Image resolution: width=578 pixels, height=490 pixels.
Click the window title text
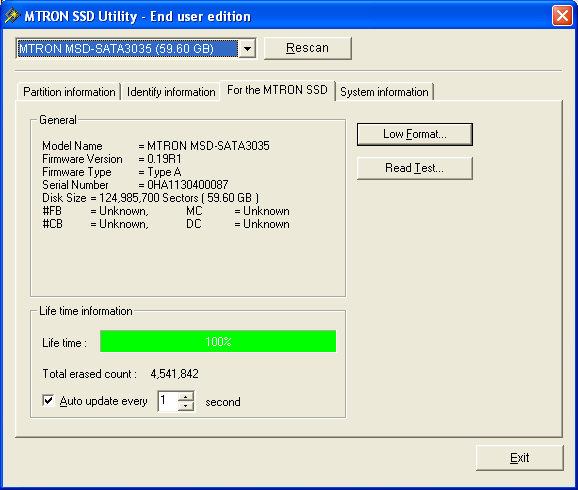click(137, 16)
